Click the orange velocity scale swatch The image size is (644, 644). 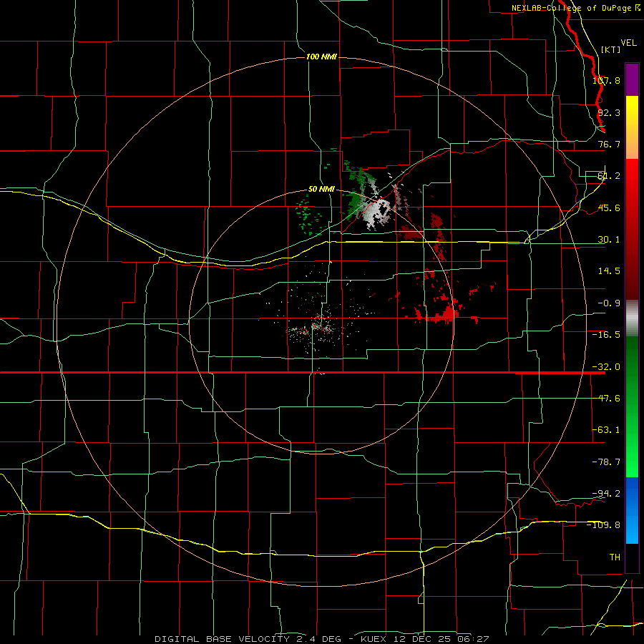click(632, 144)
